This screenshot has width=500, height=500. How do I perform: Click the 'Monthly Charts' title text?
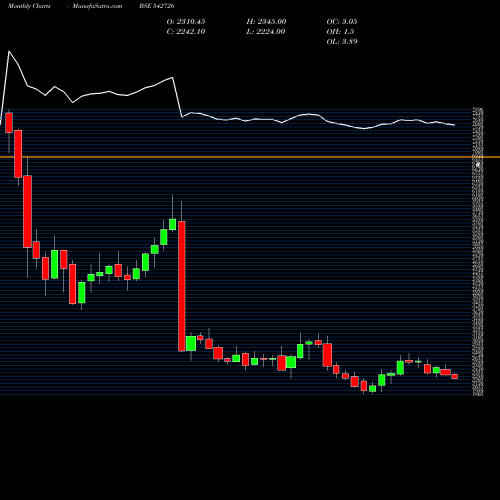click(x=29, y=6)
